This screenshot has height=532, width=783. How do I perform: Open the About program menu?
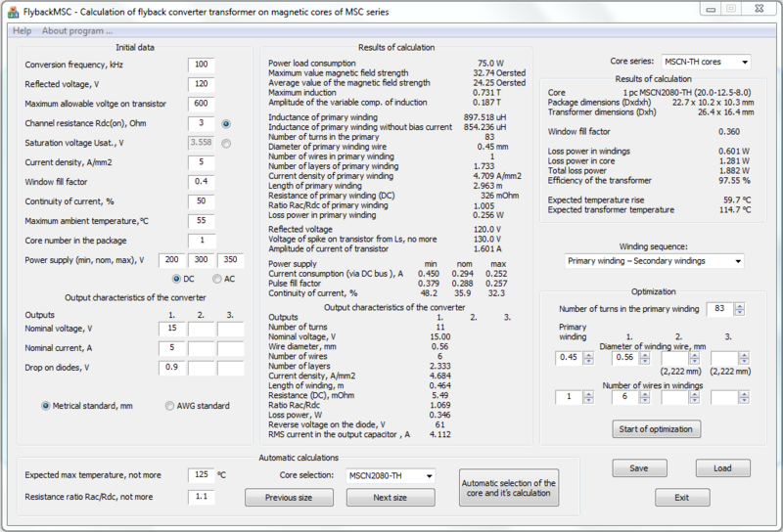[x=77, y=31]
